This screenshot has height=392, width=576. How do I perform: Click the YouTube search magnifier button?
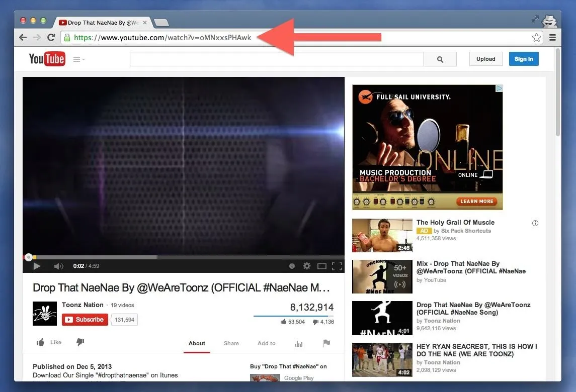pyautogui.click(x=440, y=59)
